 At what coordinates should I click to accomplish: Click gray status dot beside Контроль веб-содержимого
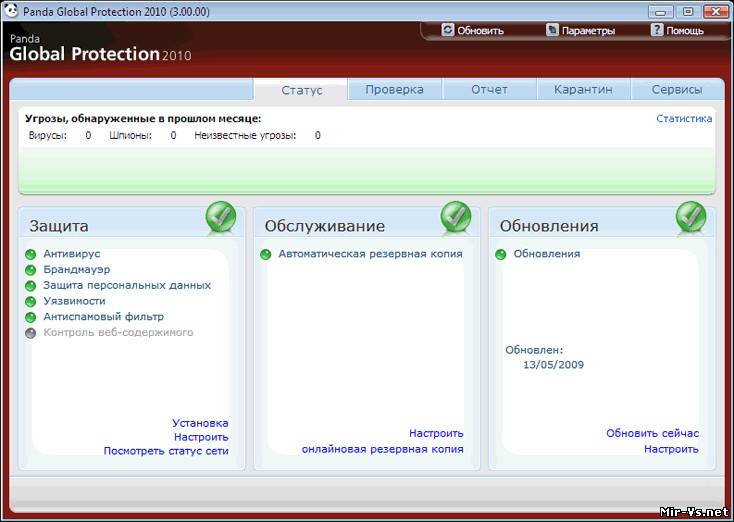(x=30, y=333)
